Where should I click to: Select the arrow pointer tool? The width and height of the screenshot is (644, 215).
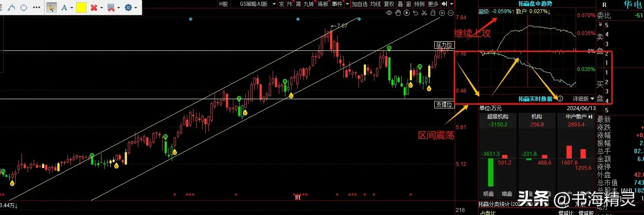(52, 7)
